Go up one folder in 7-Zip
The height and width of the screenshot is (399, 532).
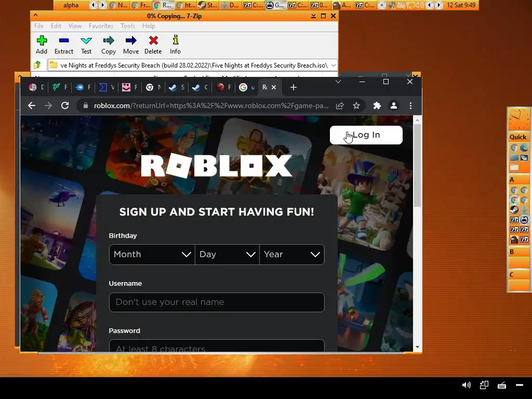point(37,65)
